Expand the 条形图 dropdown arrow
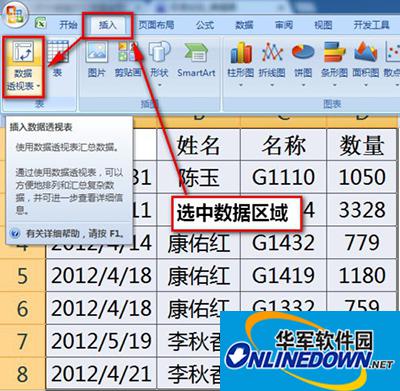Image resolution: width=400 pixels, height=391 pixels. click(334, 85)
